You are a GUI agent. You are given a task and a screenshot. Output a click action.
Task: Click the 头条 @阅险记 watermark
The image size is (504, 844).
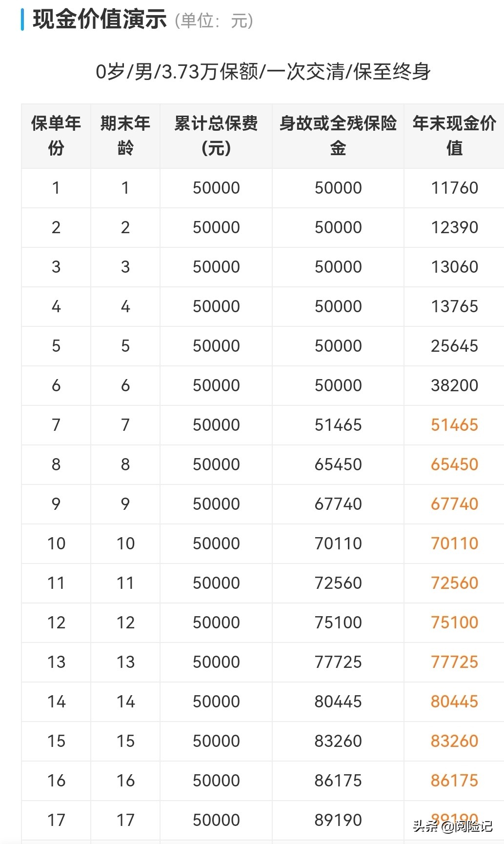point(452,826)
